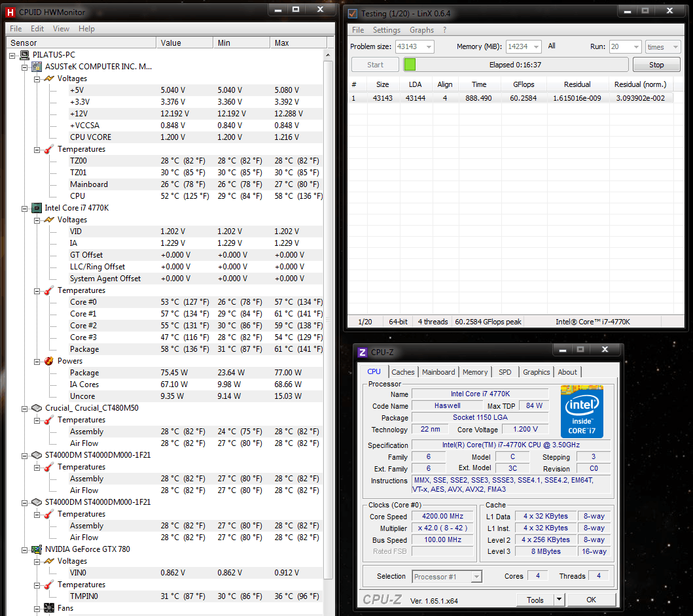The image size is (693, 616).
Task: Click the HWMonitor red H title icon
Action: (10, 12)
